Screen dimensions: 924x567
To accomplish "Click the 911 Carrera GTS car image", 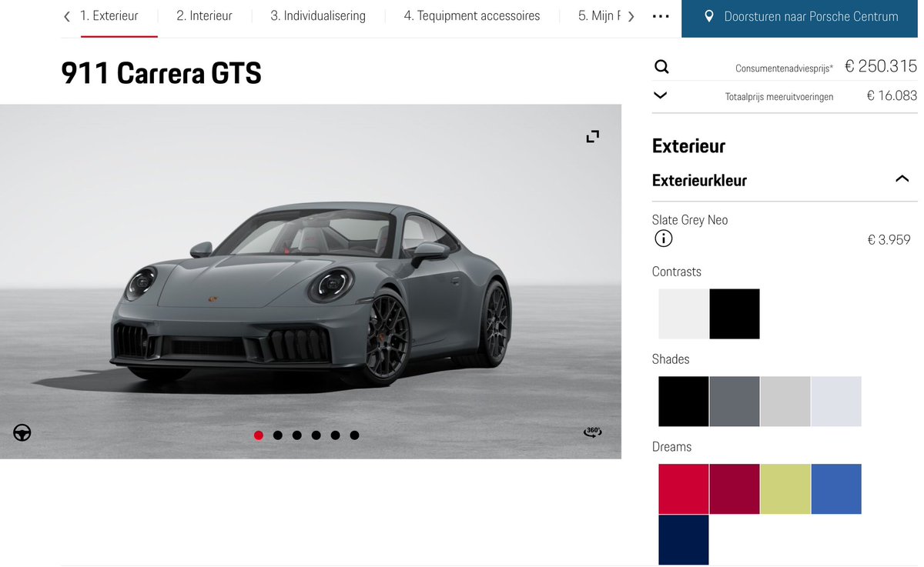I will [310, 282].
